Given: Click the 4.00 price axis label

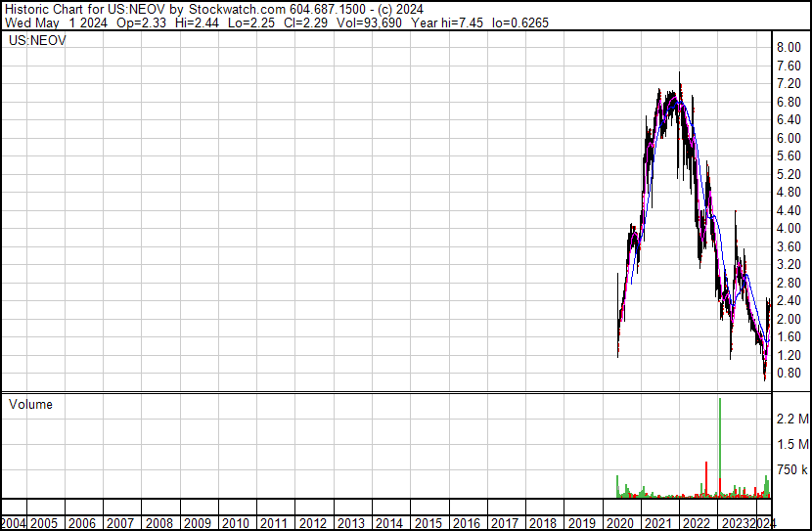Looking at the screenshot, I should click(x=789, y=228).
